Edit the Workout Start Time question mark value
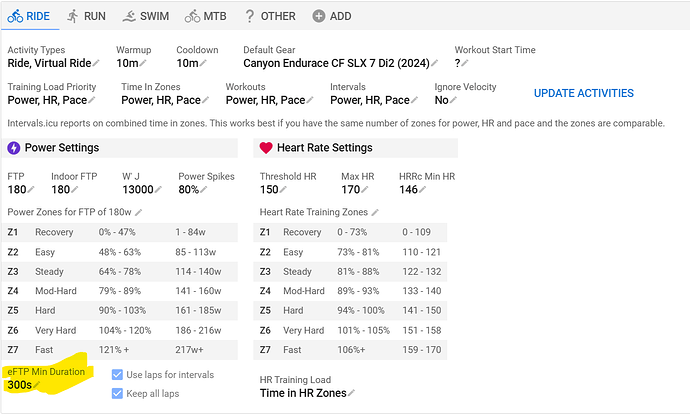Image resolution: width=690 pixels, height=414 pixels. tap(465, 63)
